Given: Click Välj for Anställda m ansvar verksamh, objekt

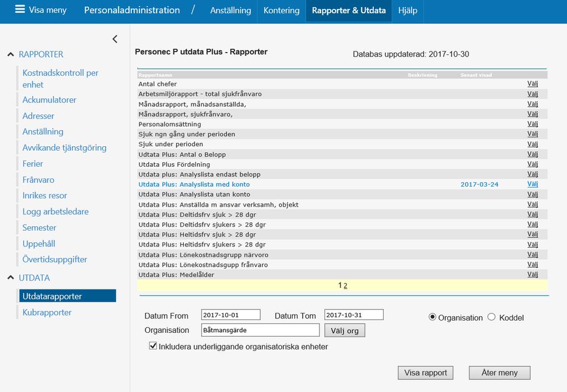Looking at the screenshot, I should pyautogui.click(x=532, y=205).
